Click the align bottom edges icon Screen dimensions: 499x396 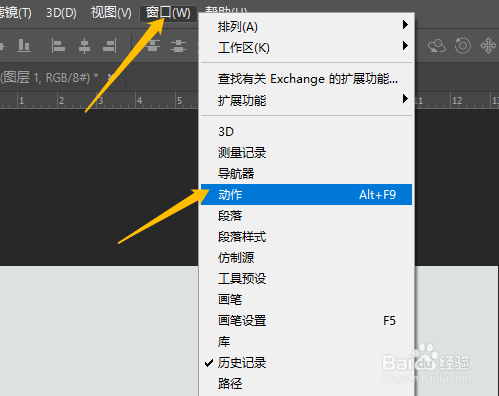tap(24, 46)
